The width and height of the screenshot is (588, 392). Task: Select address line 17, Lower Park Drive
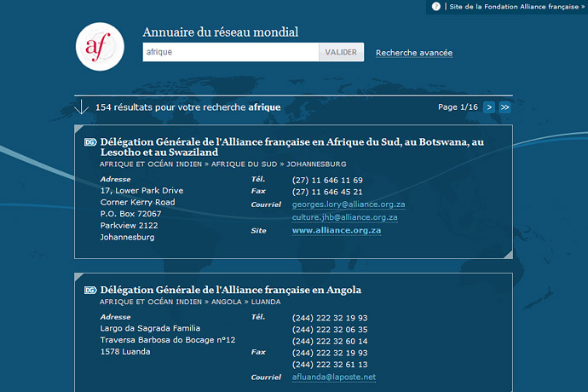click(x=141, y=191)
